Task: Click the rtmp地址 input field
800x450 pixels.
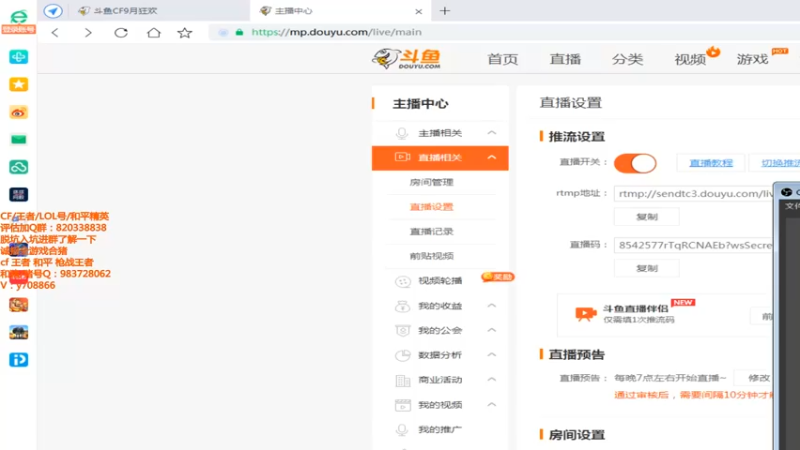Action: point(694,194)
